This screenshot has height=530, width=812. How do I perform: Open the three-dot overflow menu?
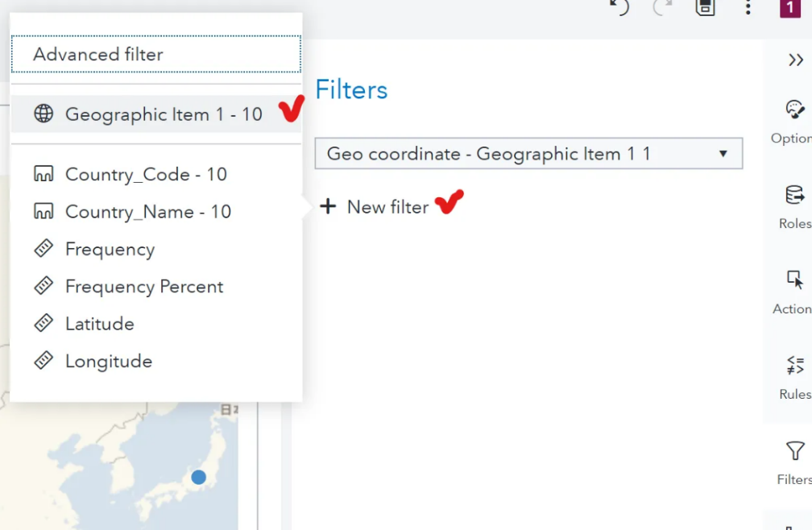click(x=748, y=9)
